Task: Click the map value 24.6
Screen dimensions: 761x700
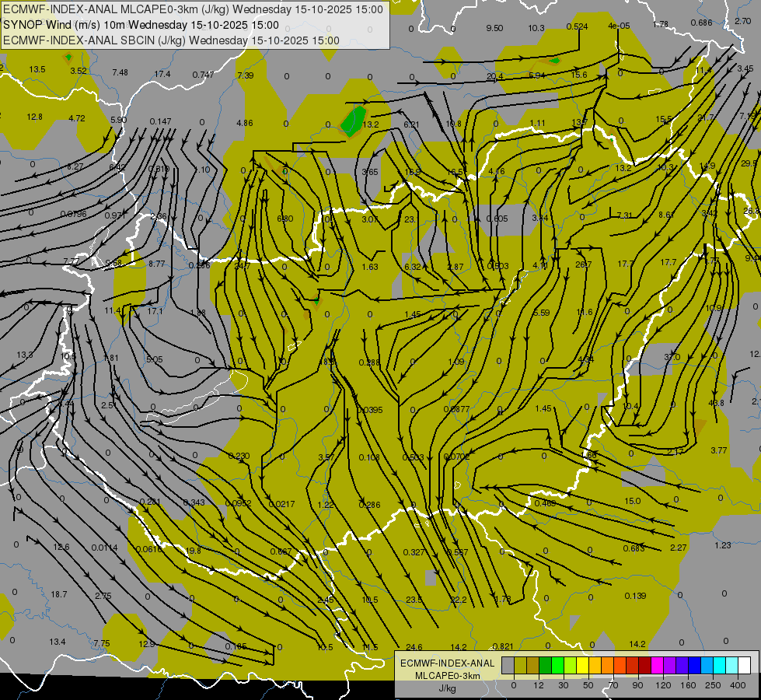Action: (414, 647)
